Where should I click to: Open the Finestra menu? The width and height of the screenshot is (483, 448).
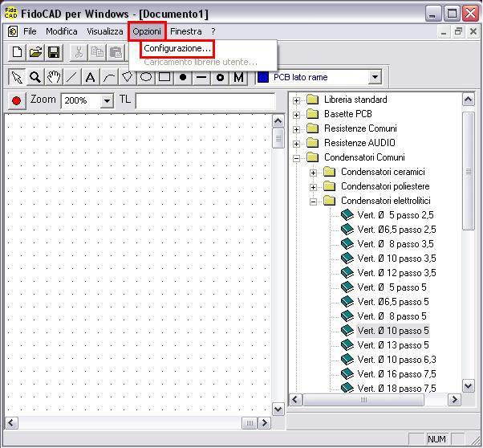[x=186, y=31]
